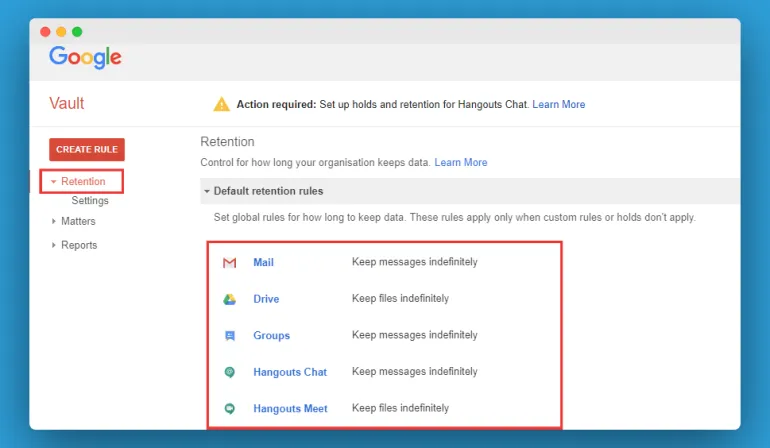Click the Gmail Mail icon
Viewport: 770px width, 448px height.
pyautogui.click(x=229, y=263)
